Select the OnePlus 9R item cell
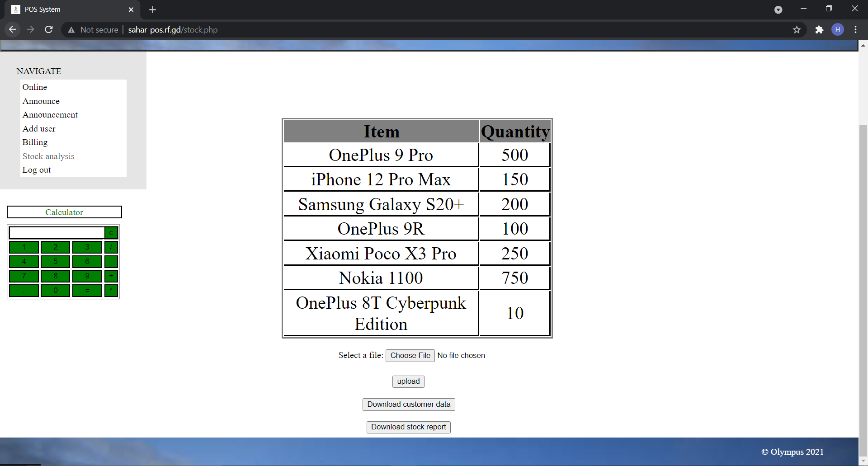 [381, 229]
